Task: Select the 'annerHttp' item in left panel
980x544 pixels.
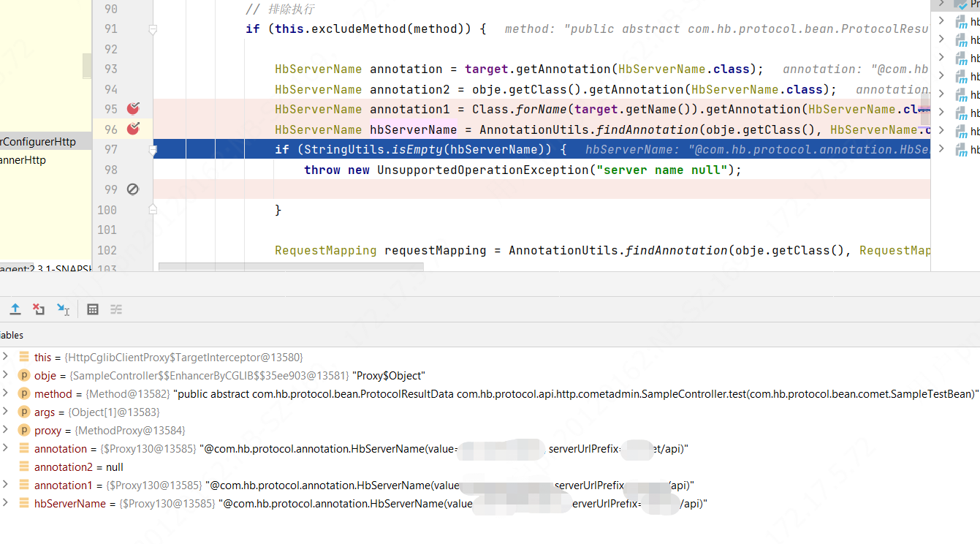Action: (23, 160)
